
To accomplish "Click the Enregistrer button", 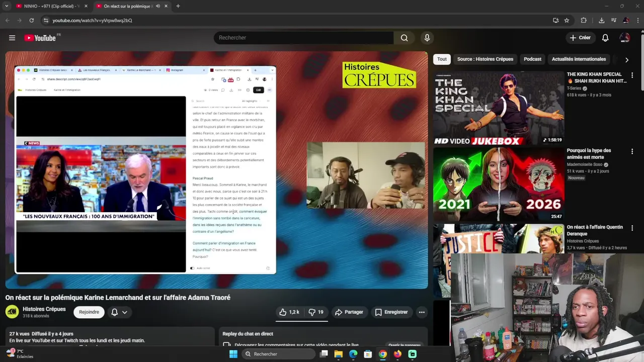I will (x=391, y=312).
